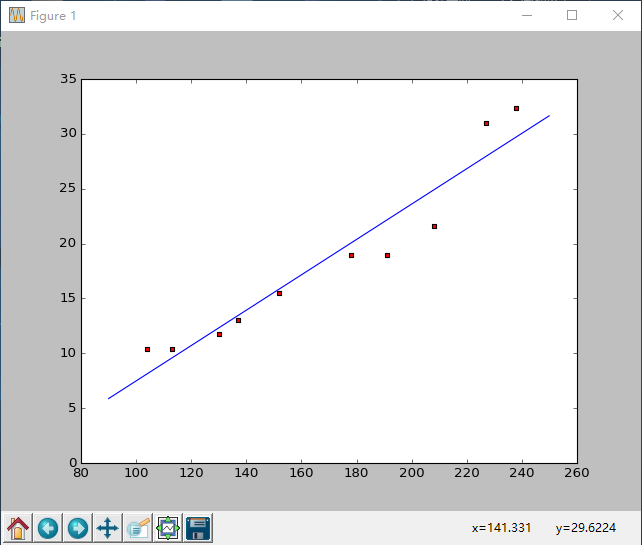Click the Figure 1 window icon in the title bar
Screen dimensions: 642x545
coord(16,15)
